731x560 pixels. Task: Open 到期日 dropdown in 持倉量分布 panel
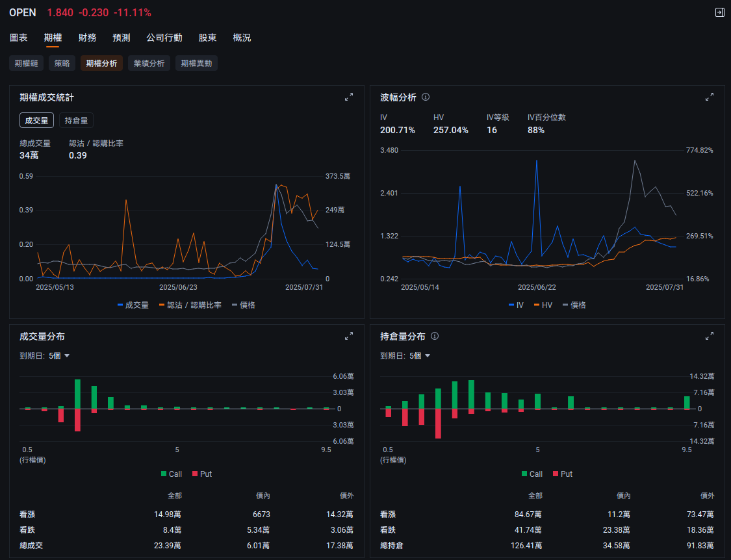pyautogui.click(x=405, y=355)
